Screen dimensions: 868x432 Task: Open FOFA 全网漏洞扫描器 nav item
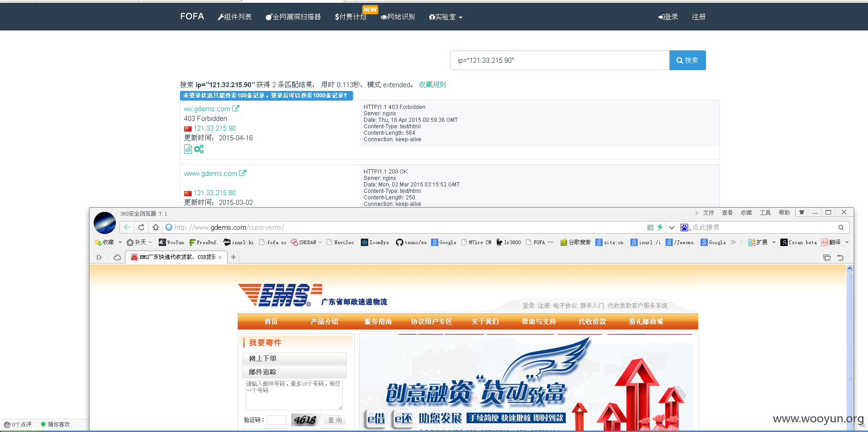pos(293,17)
